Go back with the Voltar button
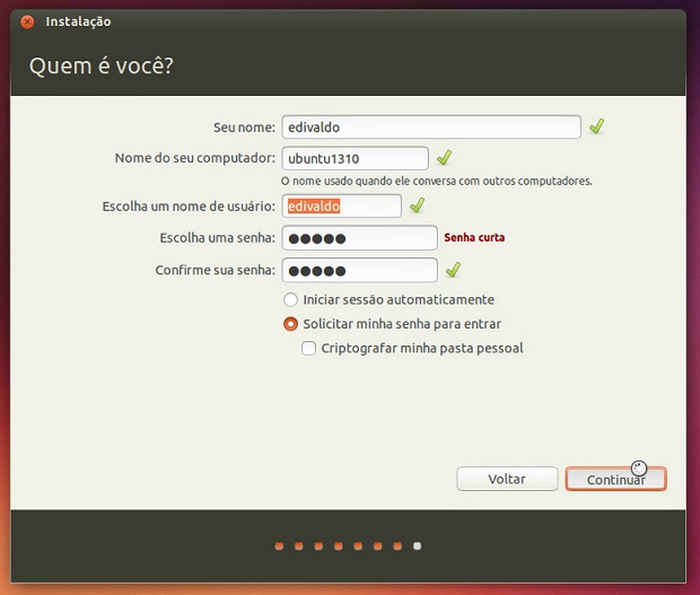Viewport: 700px width, 595px height. pos(507,479)
